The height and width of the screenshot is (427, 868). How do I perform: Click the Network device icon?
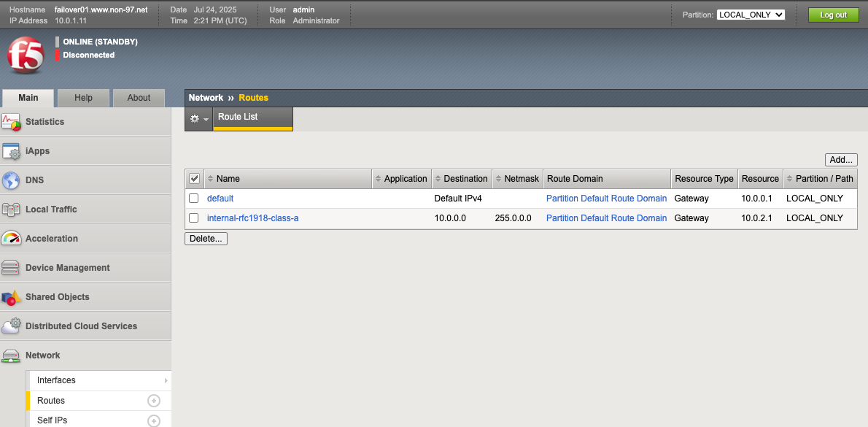point(11,355)
